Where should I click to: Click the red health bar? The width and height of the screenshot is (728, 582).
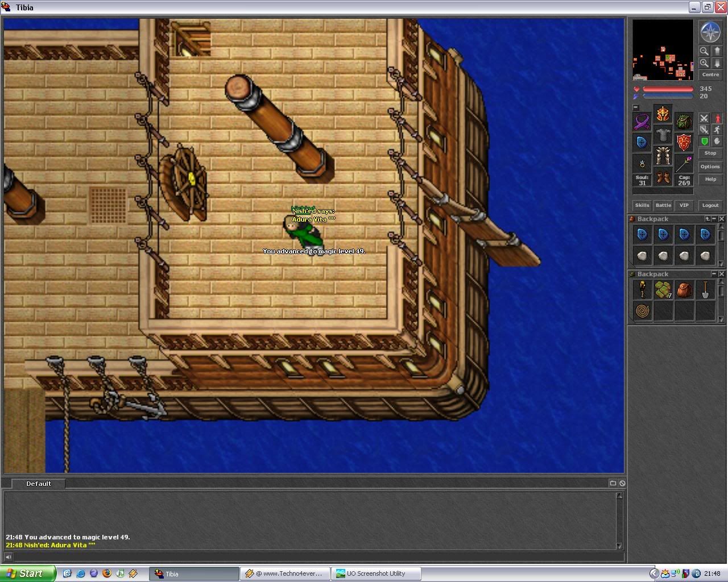click(668, 89)
